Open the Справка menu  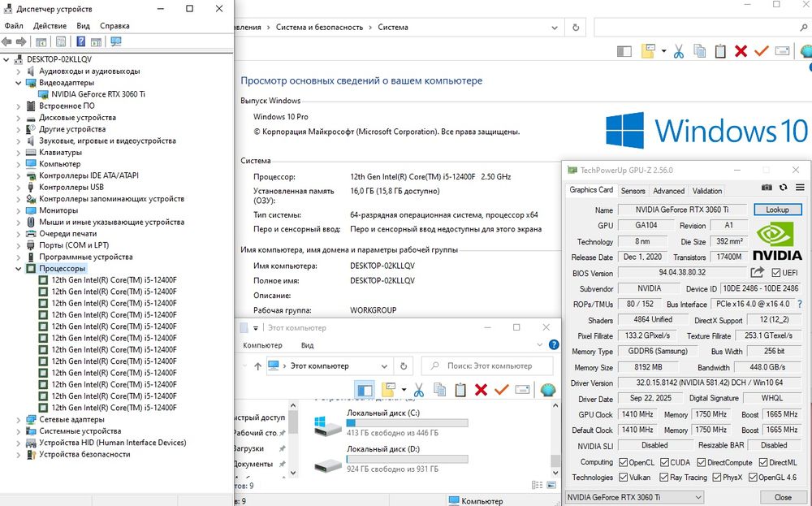[114, 26]
